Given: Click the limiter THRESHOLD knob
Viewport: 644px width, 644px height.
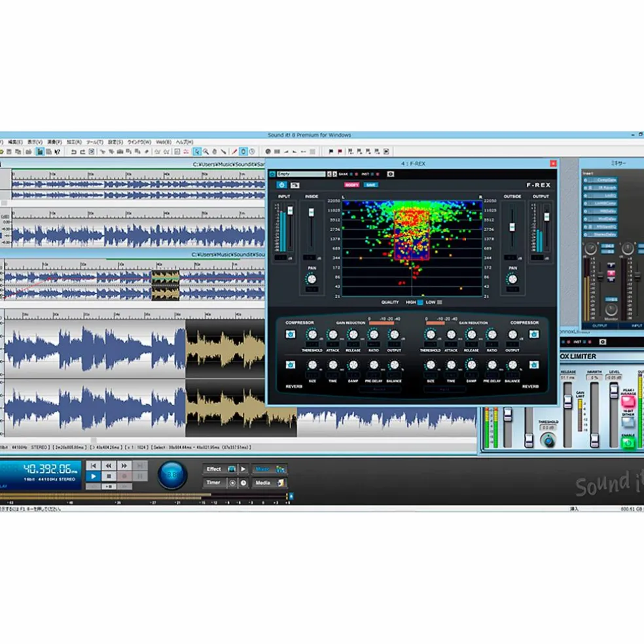Looking at the screenshot, I should (548, 440).
